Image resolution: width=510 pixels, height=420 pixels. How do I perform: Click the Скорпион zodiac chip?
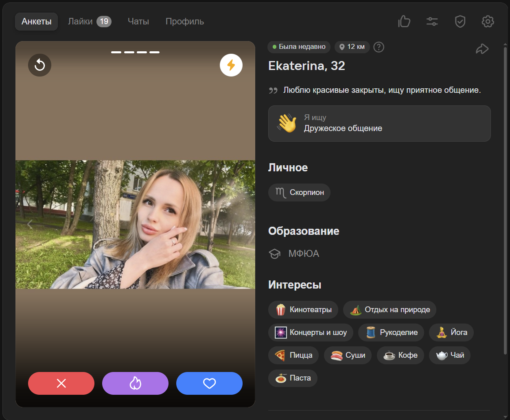299,192
